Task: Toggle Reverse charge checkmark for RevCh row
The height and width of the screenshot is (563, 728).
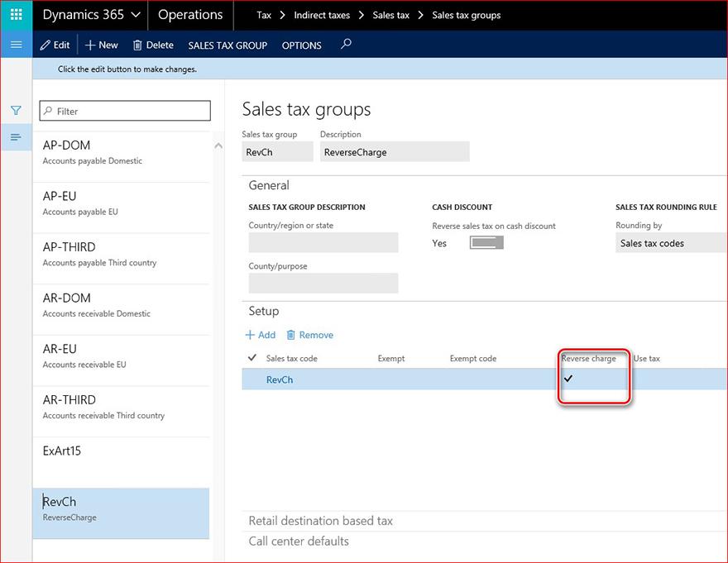Action: [568, 379]
